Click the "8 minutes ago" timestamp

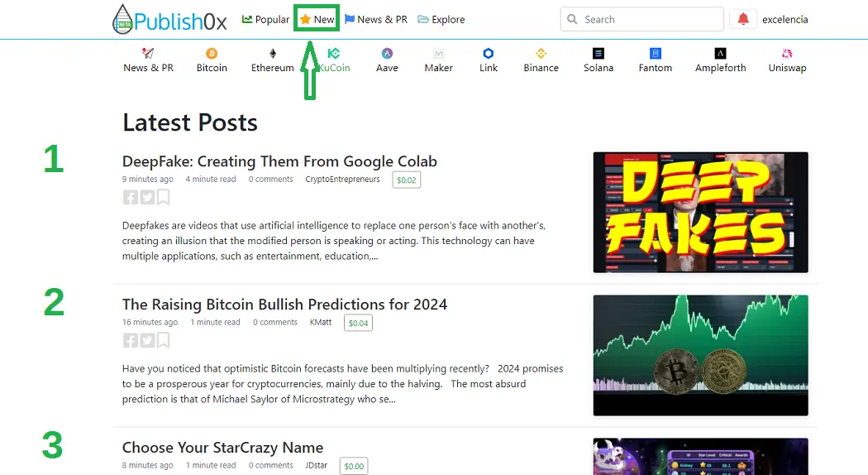click(x=147, y=465)
